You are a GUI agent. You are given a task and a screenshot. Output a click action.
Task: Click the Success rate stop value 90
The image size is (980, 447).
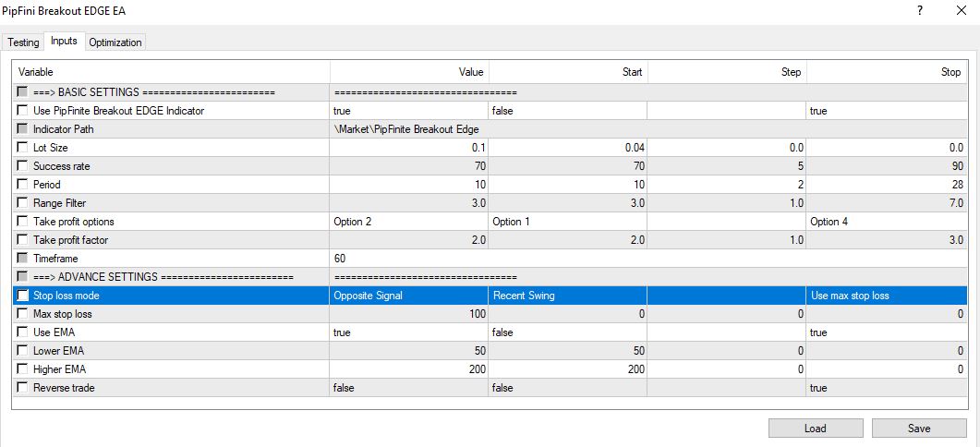pos(887,166)
